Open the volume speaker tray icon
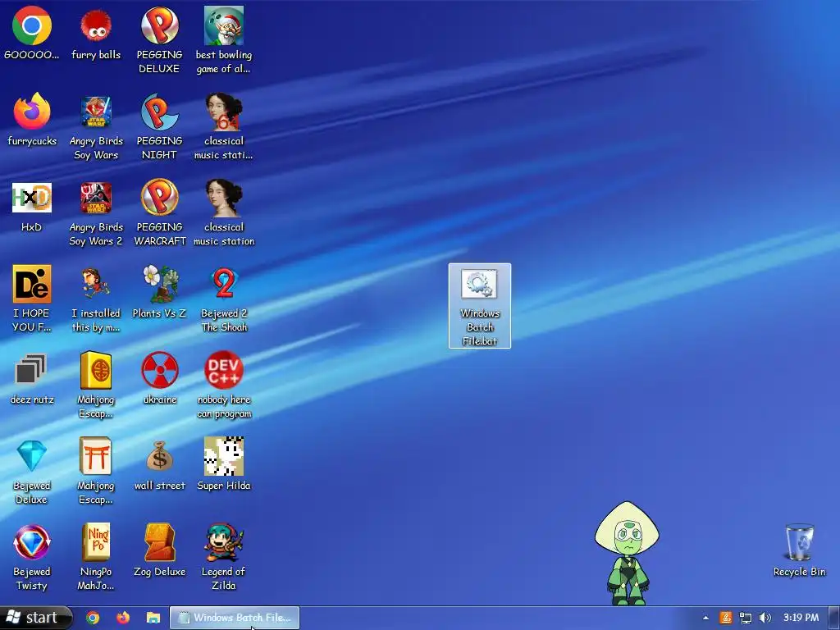Viewport: 840px width, 630px height. 765,618
